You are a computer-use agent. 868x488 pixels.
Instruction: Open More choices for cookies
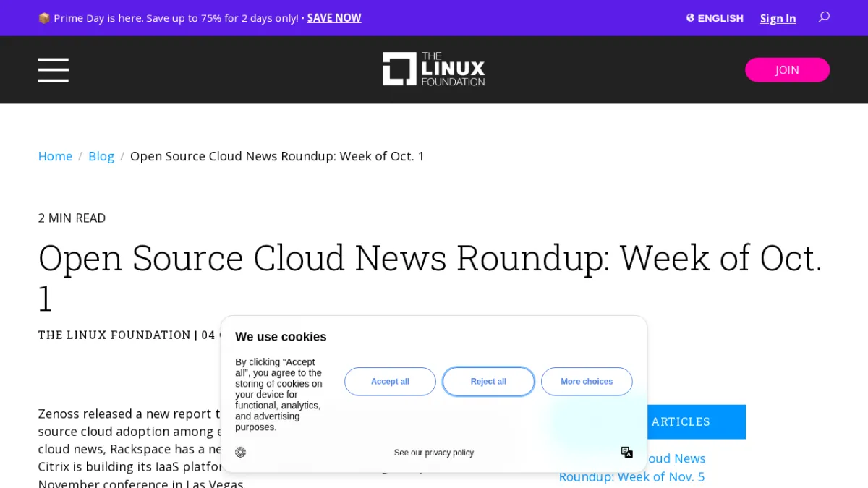pos(587,382)
